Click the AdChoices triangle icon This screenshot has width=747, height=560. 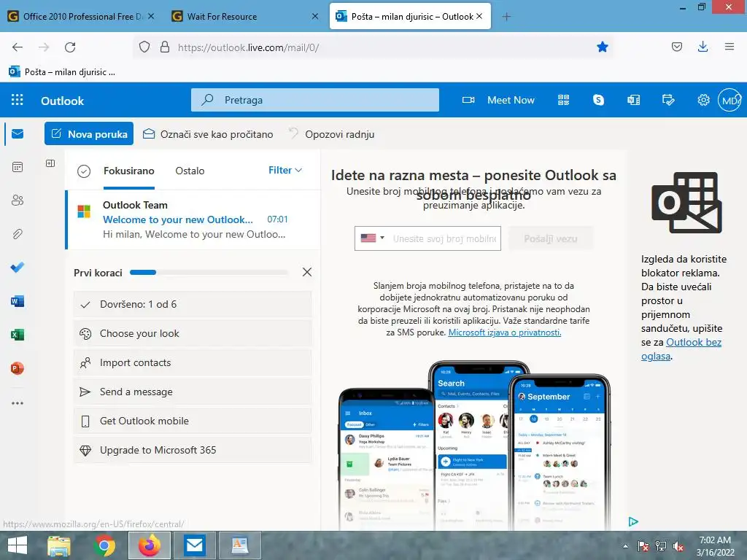[x=633, y=521]
